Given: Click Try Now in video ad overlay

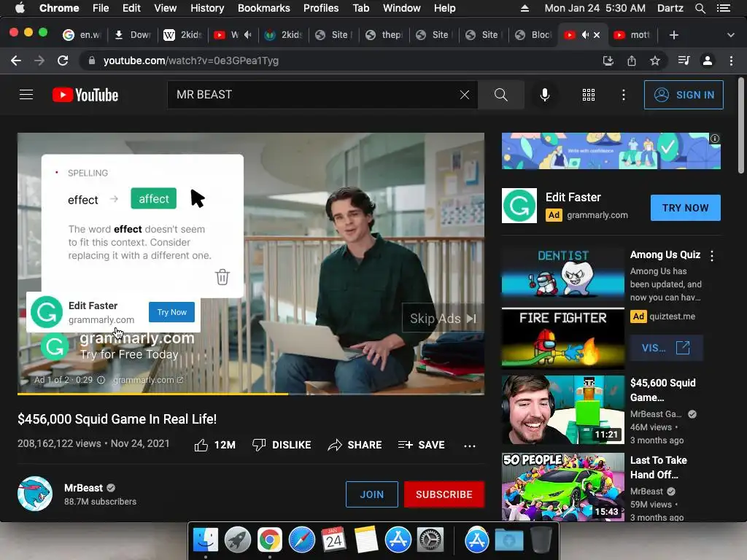Looking at the screenshot, I should pyautogui.click(x=171, y=312).
